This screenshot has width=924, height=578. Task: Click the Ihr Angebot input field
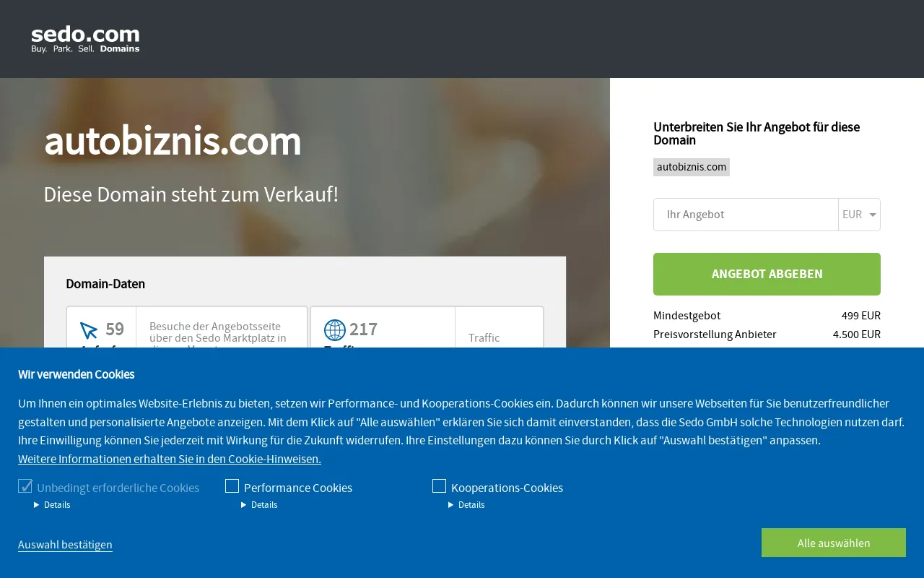pos(746,215)
